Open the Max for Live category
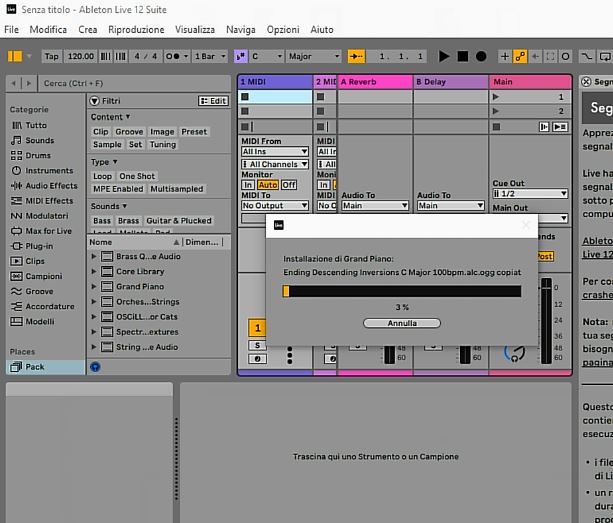The width and height of the screenshot is (613, 523). pyautogui.click(x=48, y=231)
